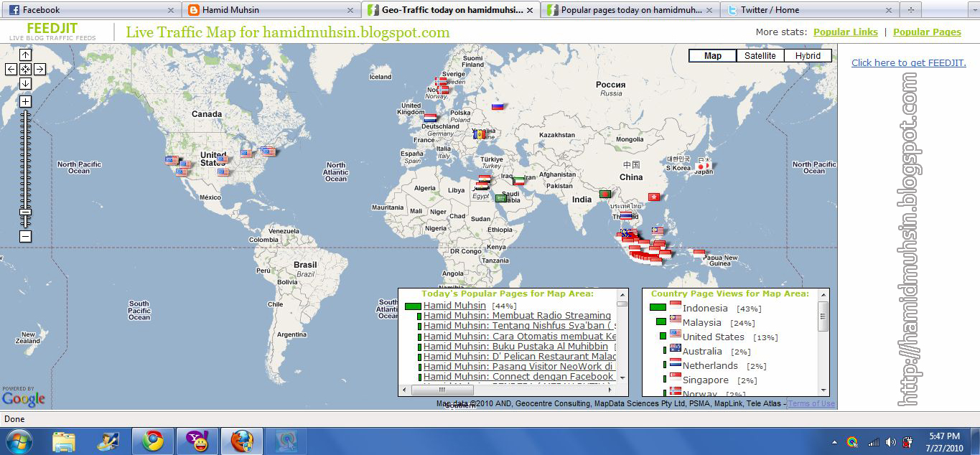Click the Bangladesh flag marker on the map
Image resolution: width=980 pixels, height=455 pixels.
coord(605,194)
